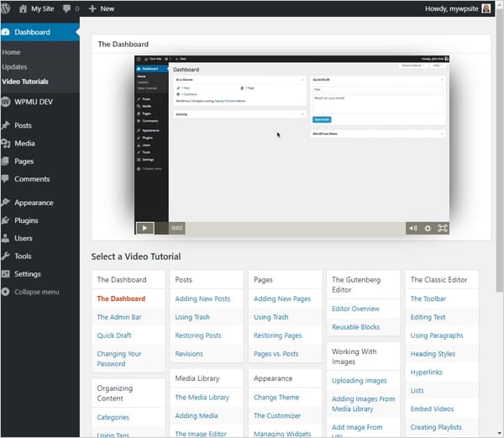Open Creating Playlists tutorial
504x438 pixels.
pos(436,427)
